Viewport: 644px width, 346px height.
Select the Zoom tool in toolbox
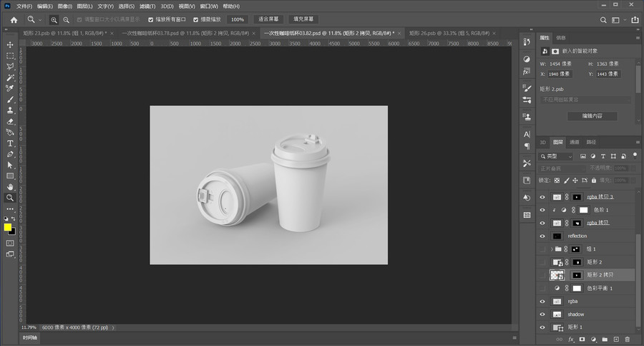point(10,198)
